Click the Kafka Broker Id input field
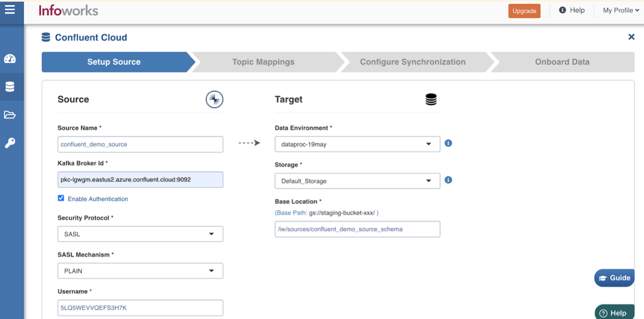 click(x=140, y=180)
